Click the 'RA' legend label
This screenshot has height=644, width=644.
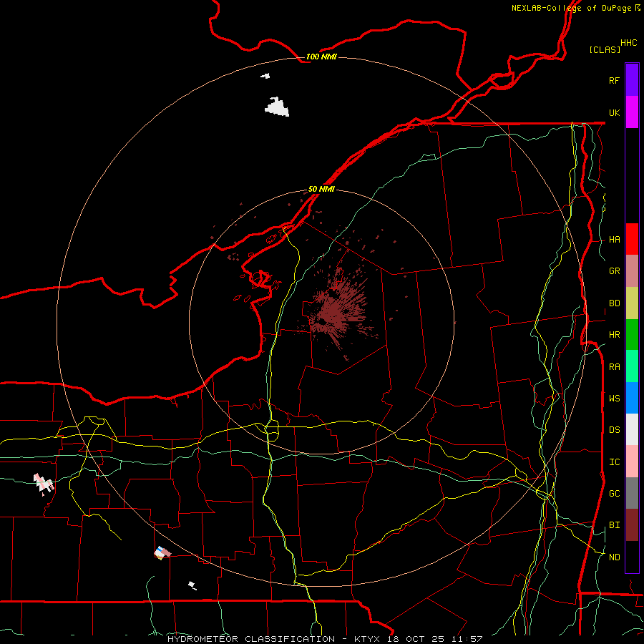click(x=615, y=367)
